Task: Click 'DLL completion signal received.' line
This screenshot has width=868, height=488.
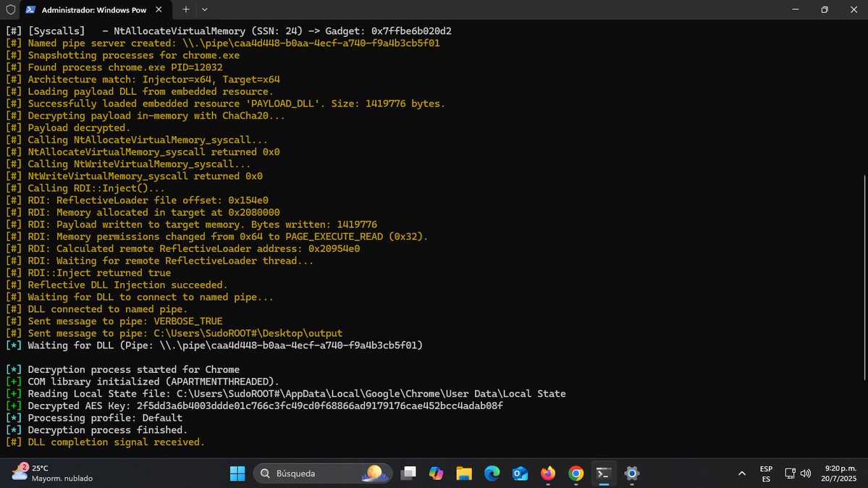Action: pyautogui.click(x=105, y=442)
